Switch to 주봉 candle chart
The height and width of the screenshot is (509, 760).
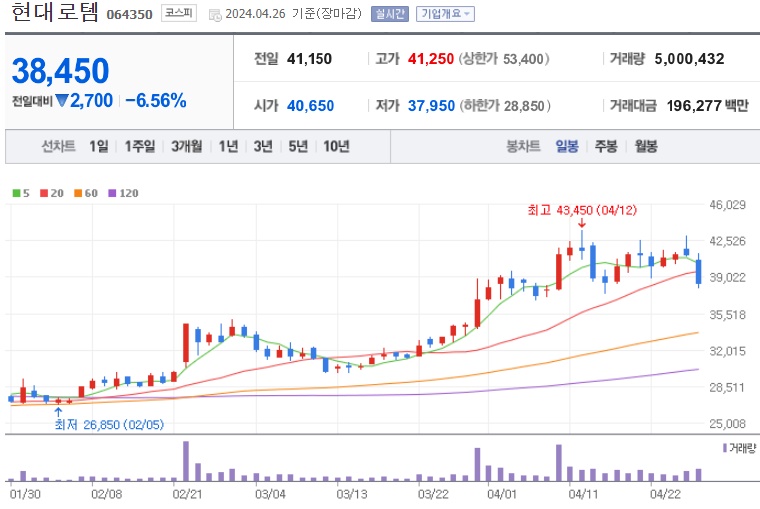tap(606, 146)
